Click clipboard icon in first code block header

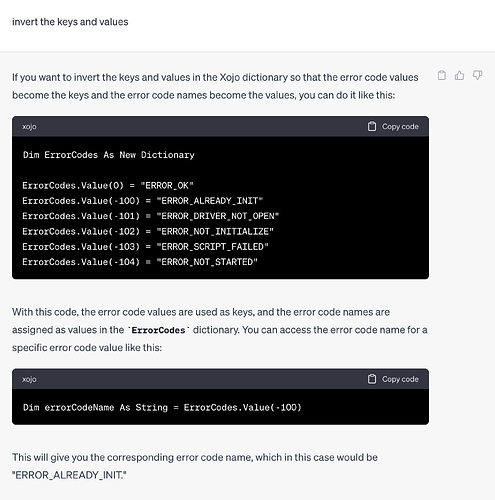coord(372,126)
